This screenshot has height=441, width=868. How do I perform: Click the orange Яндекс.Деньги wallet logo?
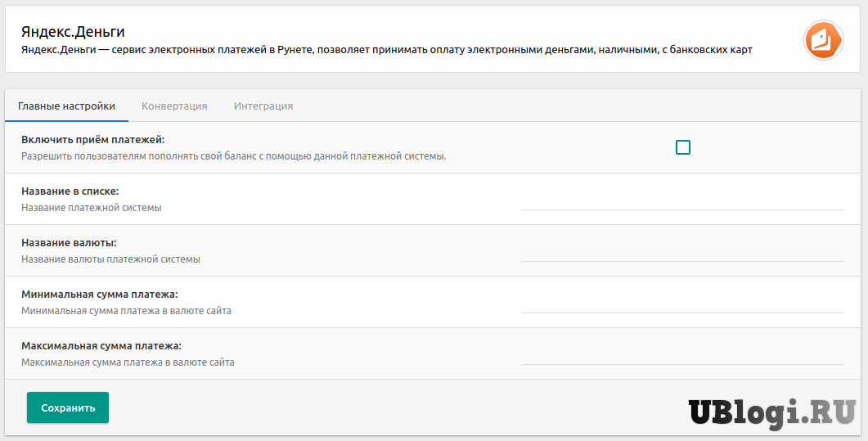tap(823, 40)
